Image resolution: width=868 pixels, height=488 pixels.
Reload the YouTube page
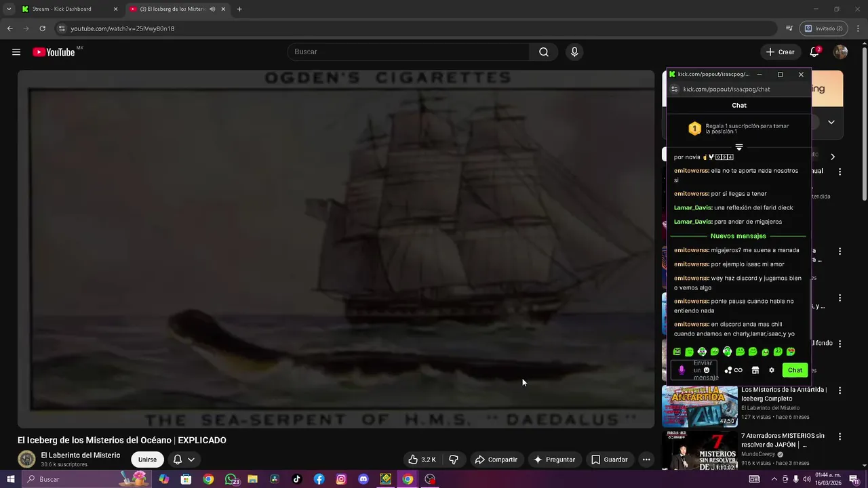(42, 28)
